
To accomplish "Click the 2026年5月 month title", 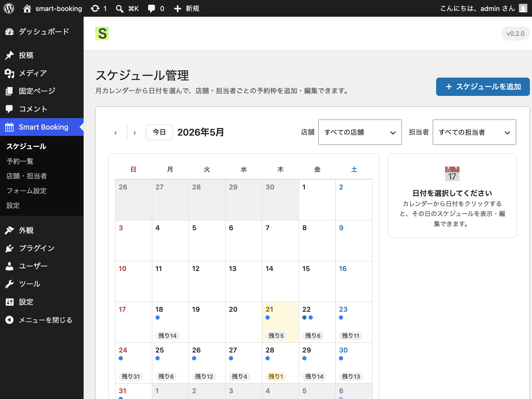I will click(201, 132).
